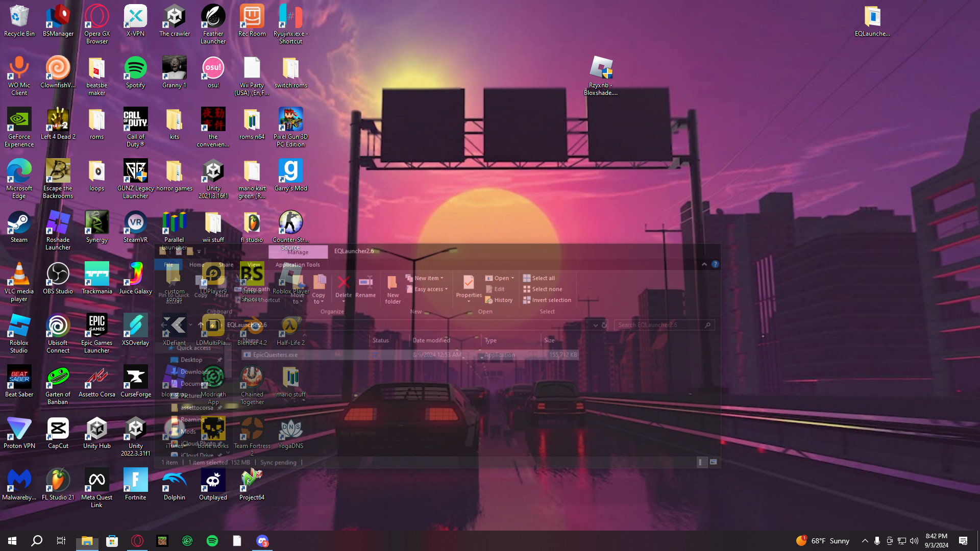Click the Discord icon in the taskbar
The height and width of the screenshot is (551, 980).
pos(262,541)
